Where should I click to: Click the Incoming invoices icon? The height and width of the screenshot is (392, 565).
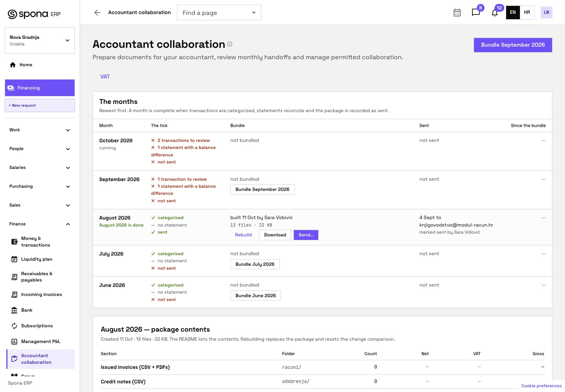[x=14, y=294]
